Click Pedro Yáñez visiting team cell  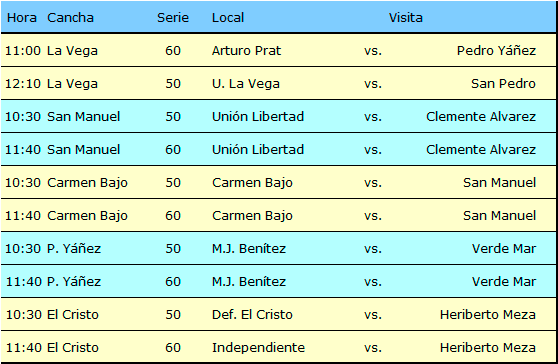pyautogui.click(x=496, y=51)
